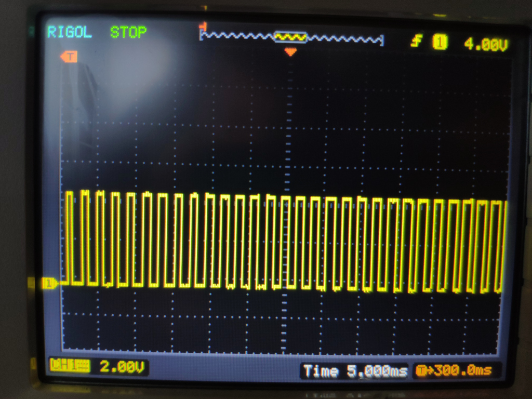Viewport: 532px width, 399px height.
Task: Click the orange T marker at top-left
Action: tap(69, 56)
